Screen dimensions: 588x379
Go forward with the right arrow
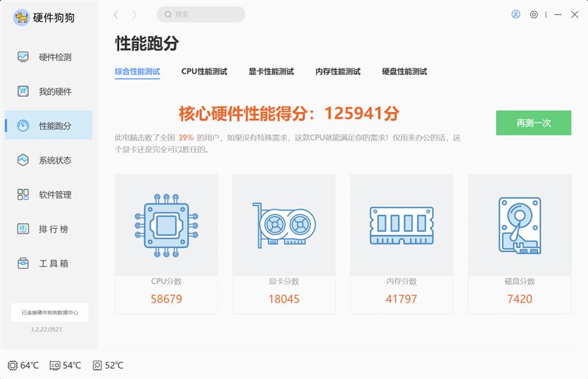click(x=135, y=15)
